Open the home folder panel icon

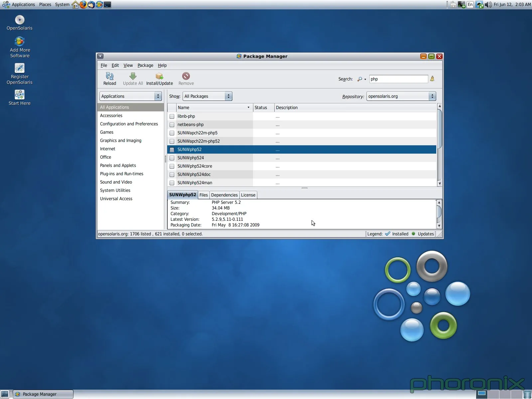pos(75,5)
